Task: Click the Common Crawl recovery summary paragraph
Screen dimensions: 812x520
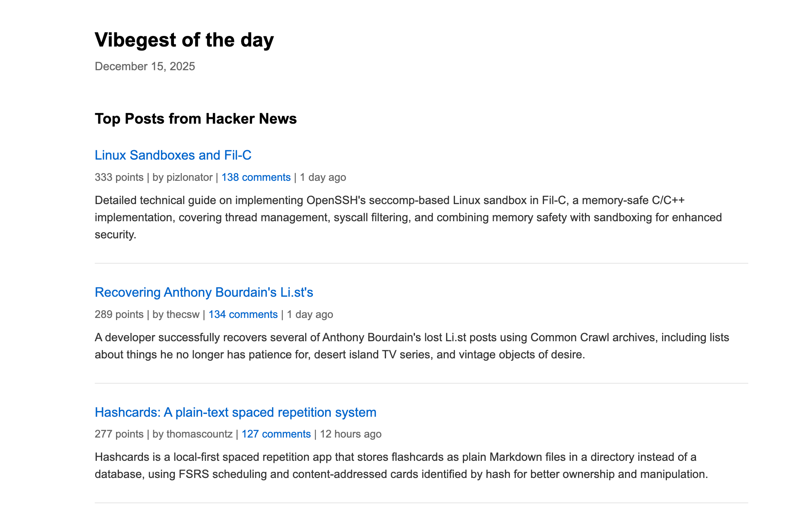Action: [411, 346]
